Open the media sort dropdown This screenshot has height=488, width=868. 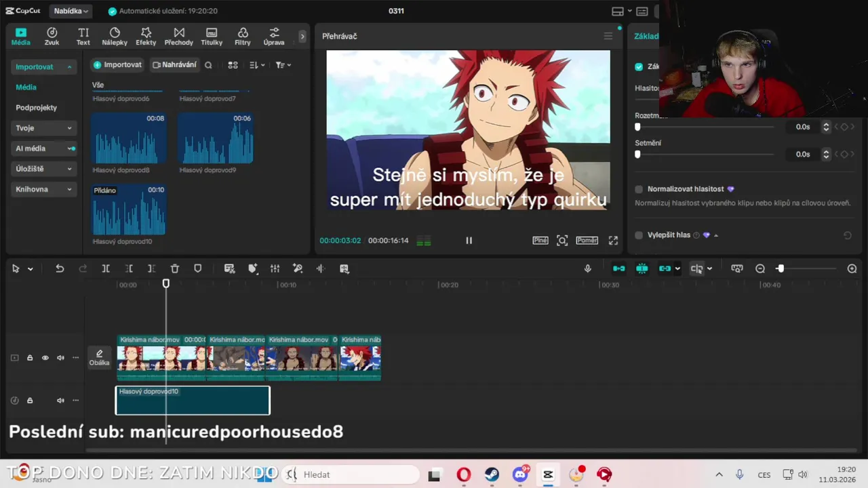pos(256,65)
